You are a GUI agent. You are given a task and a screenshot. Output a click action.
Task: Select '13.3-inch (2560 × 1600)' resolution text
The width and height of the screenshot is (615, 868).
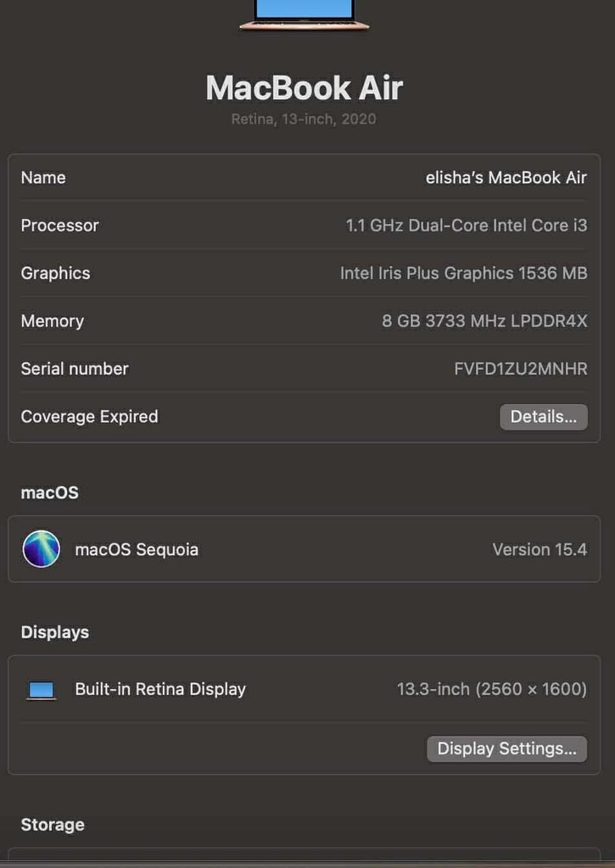click(x=492, y=689)
